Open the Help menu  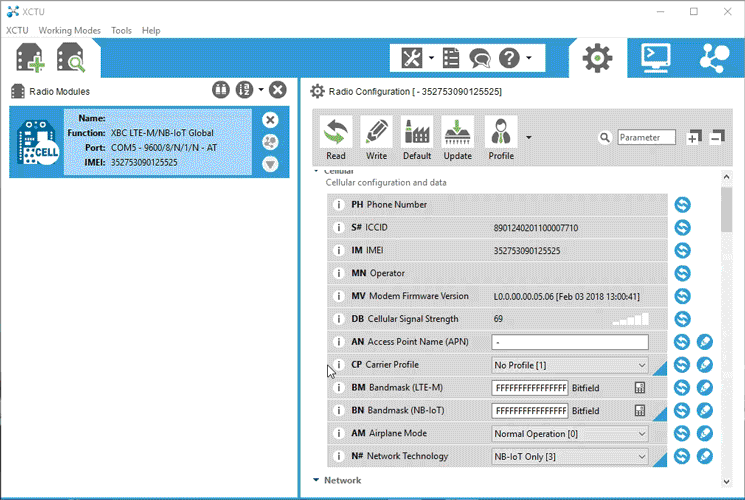(x=151, y=30)
